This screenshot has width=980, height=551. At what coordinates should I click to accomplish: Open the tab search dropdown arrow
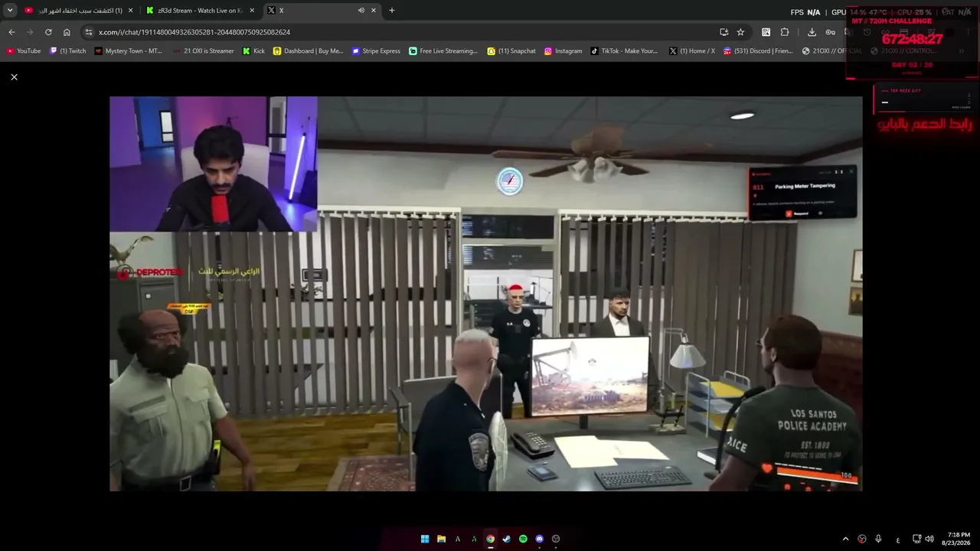[10, 11]
